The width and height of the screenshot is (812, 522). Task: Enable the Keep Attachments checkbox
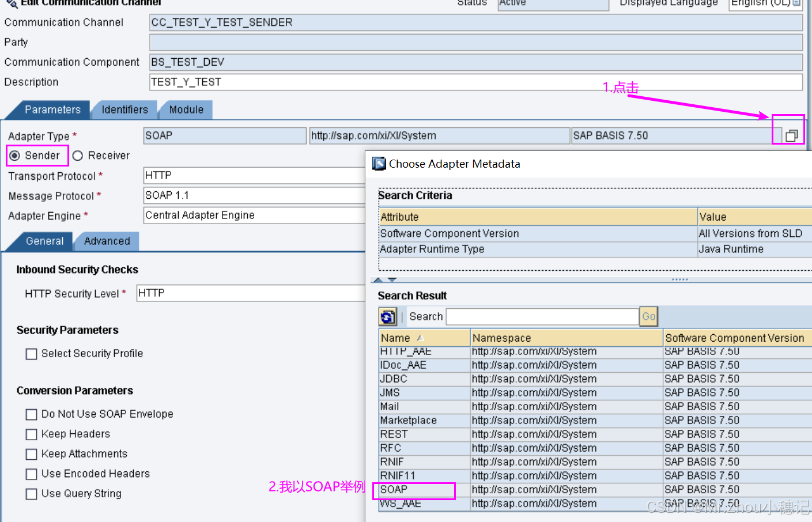pyautogui.click(x=31, y=454)
